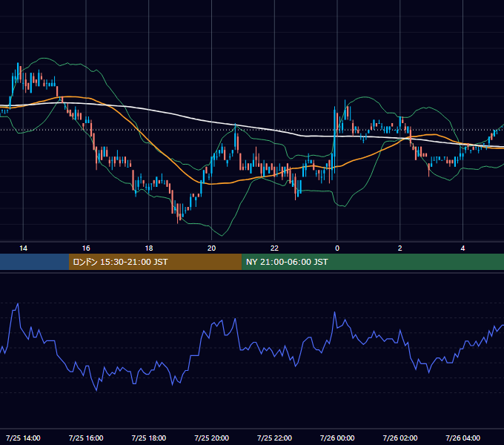Click hour label 18 on price chart axis
The height and width of the screenshot is (445, 504).
point(149,248)
